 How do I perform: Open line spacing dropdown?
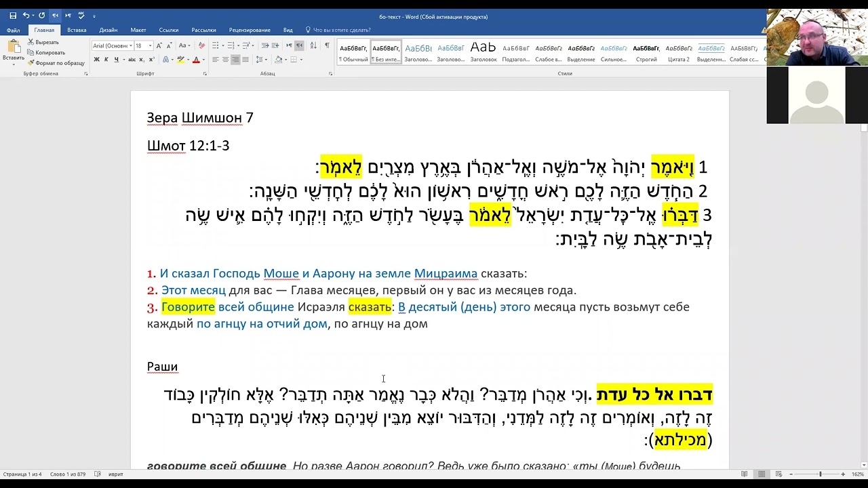[x=261, y=60]
